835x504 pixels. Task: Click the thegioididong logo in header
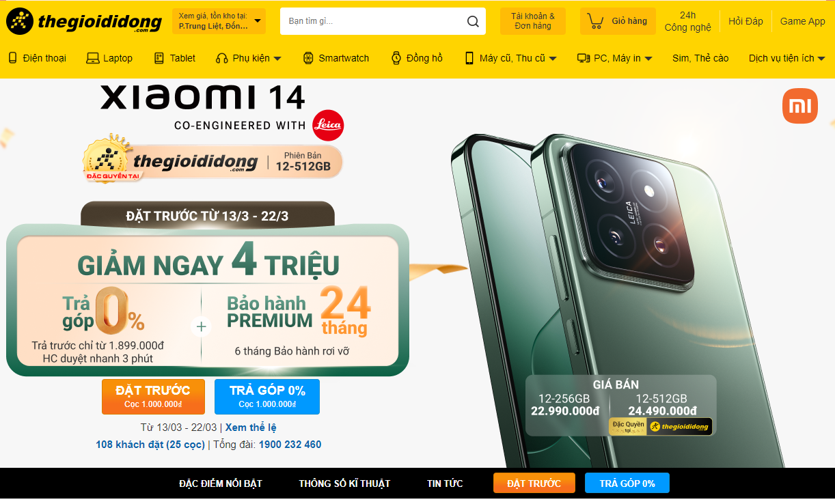(x=84, y=21)
